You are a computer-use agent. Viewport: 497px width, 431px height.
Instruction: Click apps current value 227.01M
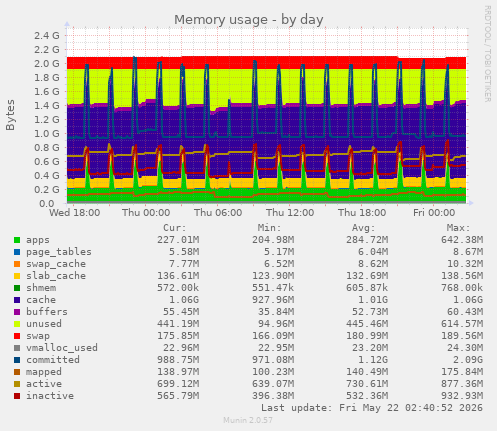pos(178,240)
